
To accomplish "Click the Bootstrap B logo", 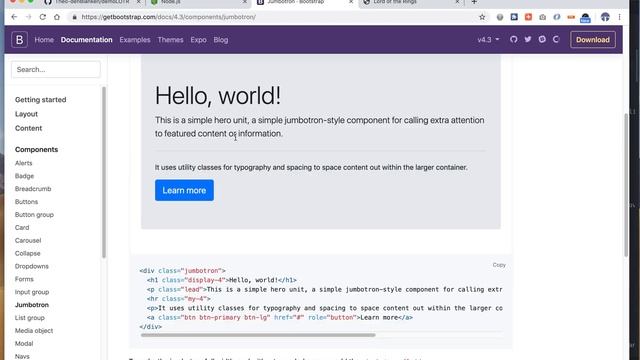I will 19,40.
